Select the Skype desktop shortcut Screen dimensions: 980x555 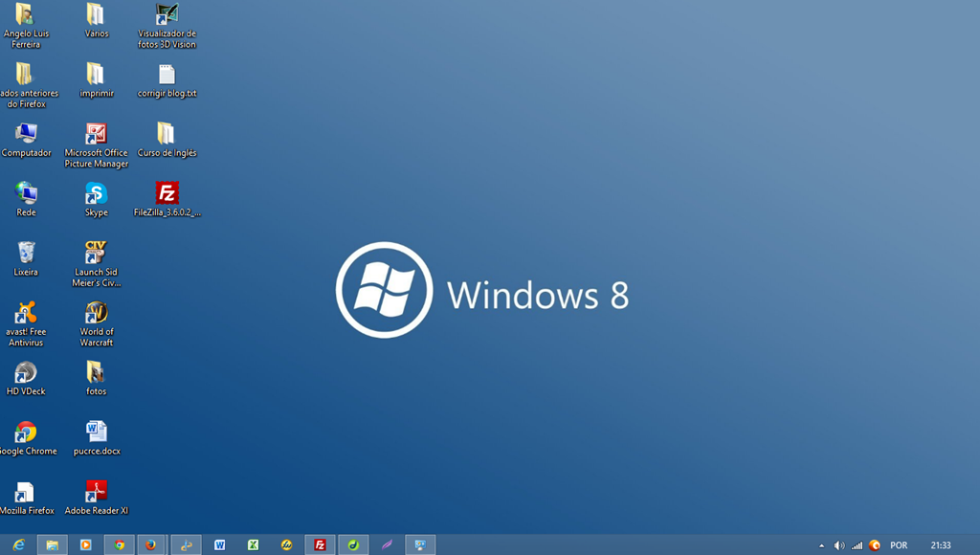coord(97,199)
